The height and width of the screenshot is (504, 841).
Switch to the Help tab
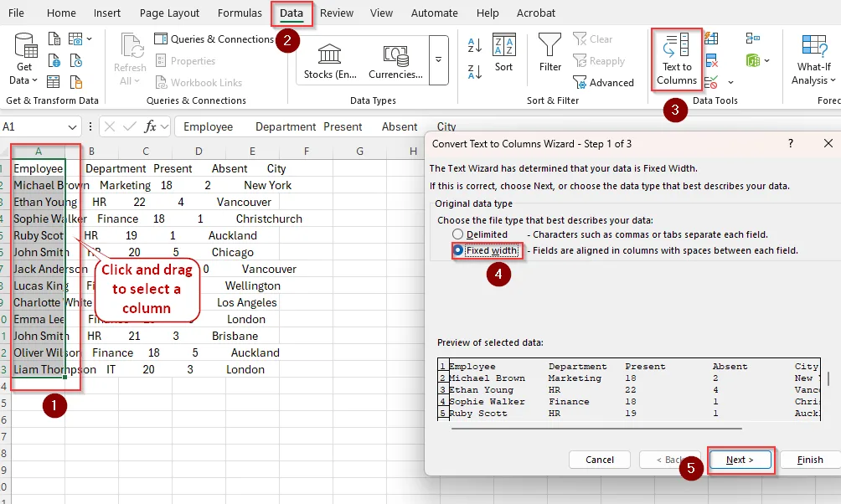tap(488, 13)
